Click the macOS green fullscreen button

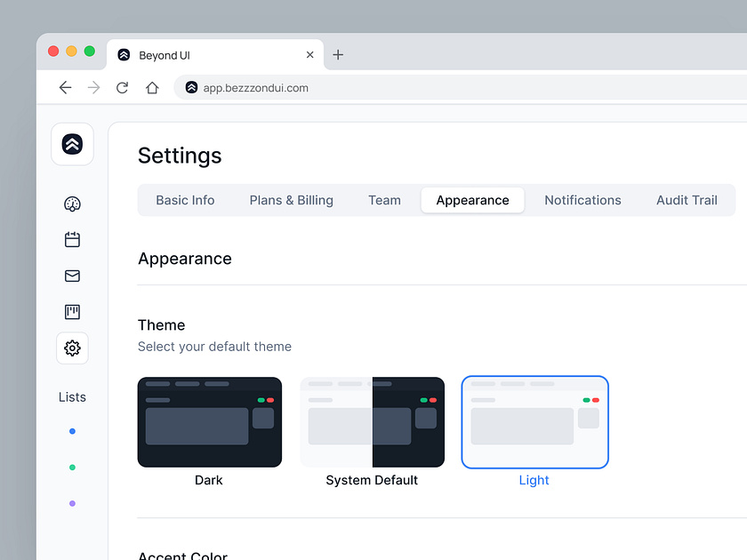pos(90,52)
